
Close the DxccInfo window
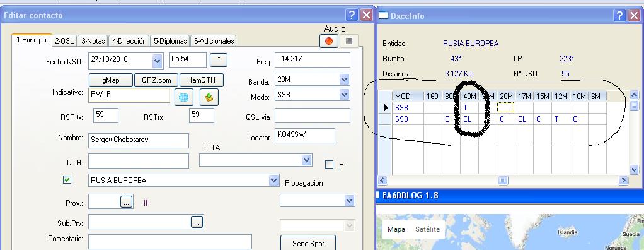[x=634, y=16]
